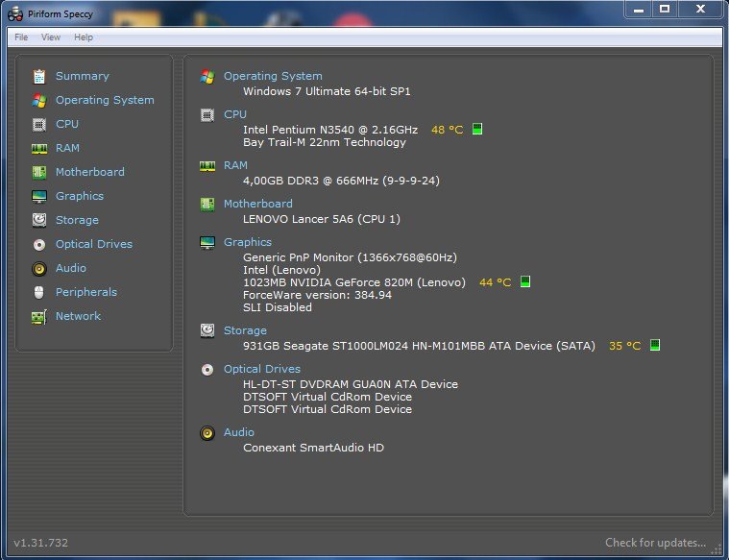Click the Windows flag icon in summary panel
The height and width of the screenshot is (560, 729).
click(207, 76)
